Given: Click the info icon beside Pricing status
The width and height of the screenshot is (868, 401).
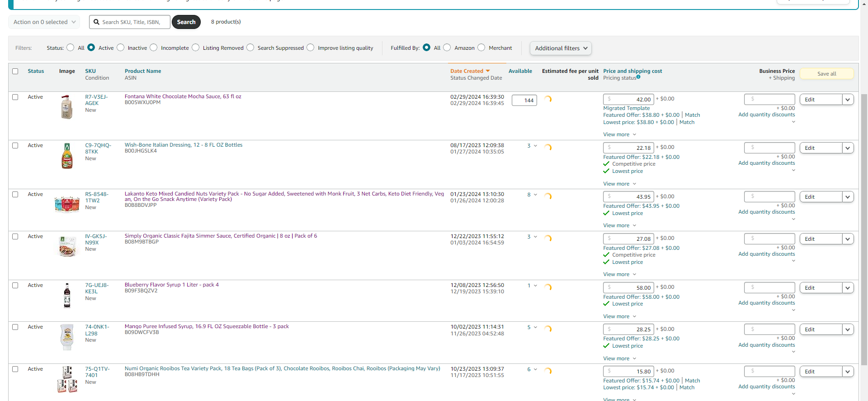Looking at the screenshot, I should [638, 77].
